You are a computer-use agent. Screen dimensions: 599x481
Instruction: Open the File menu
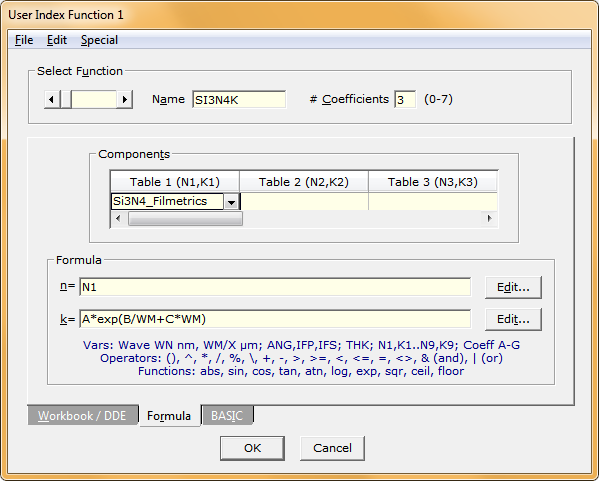(x=24, y=40)
